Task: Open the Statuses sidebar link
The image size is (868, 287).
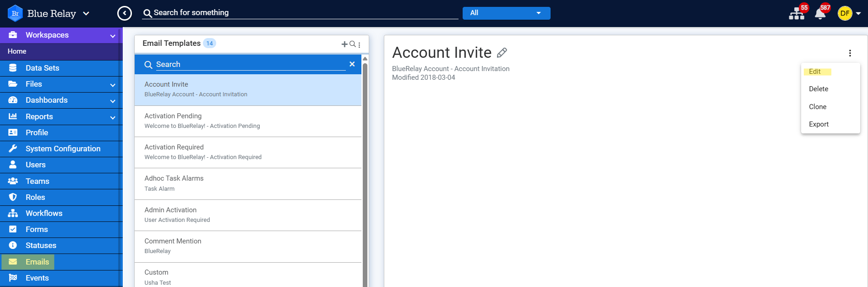Action: [x=41, y=245]
